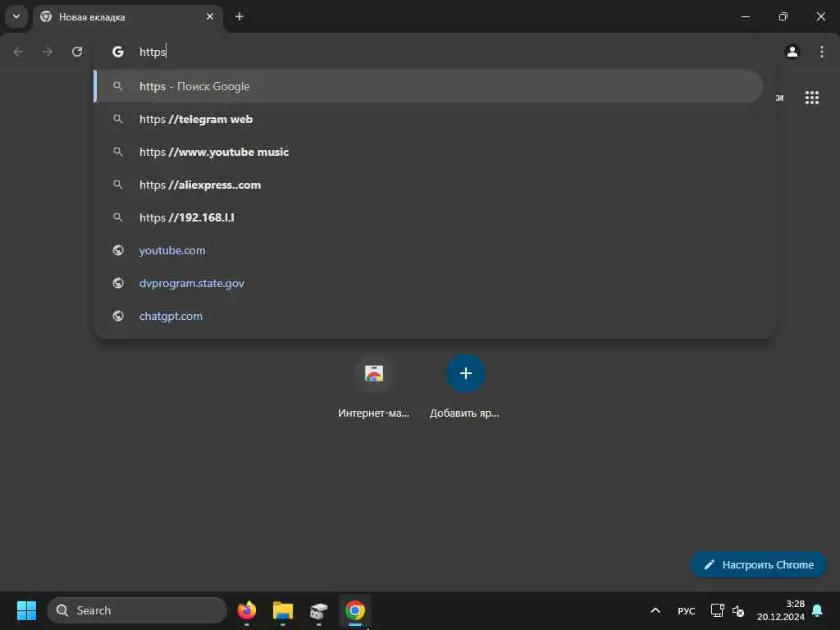Click Настроить Chrome button
This screenshot has width=840, height=630.
pyautogui.click(x=758, y=564)
